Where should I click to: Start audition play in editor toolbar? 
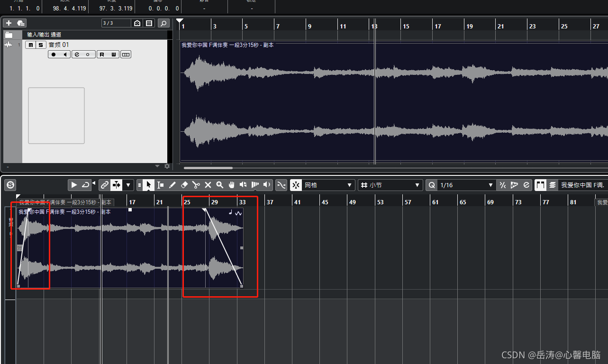[74, 185]
